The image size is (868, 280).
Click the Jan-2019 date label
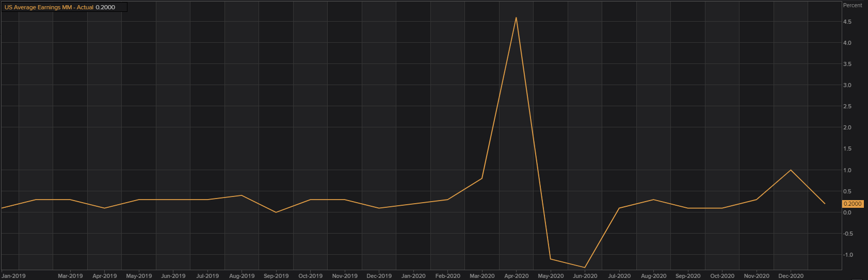click(x=14, y=276)
